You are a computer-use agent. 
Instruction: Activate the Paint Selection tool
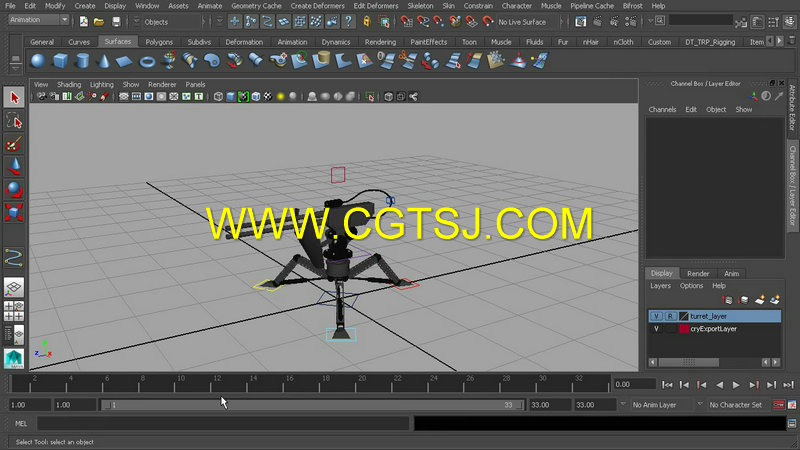[14, 144]
